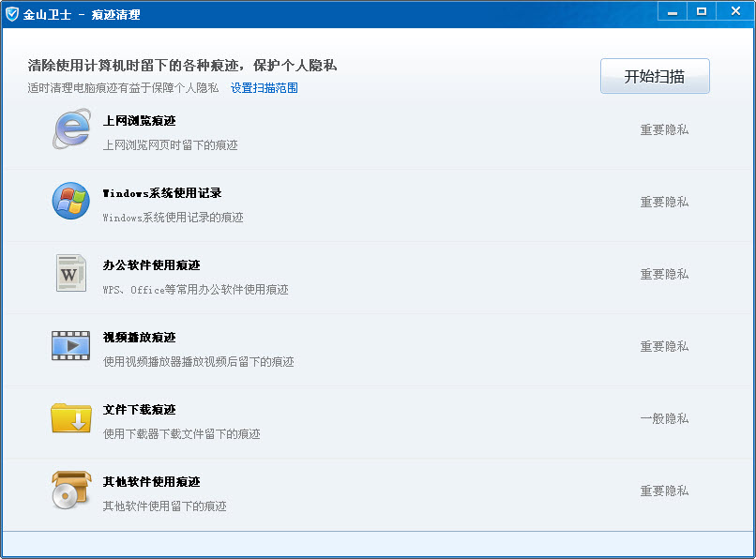Minimize the 痕迹清理 window

point(673,12)
